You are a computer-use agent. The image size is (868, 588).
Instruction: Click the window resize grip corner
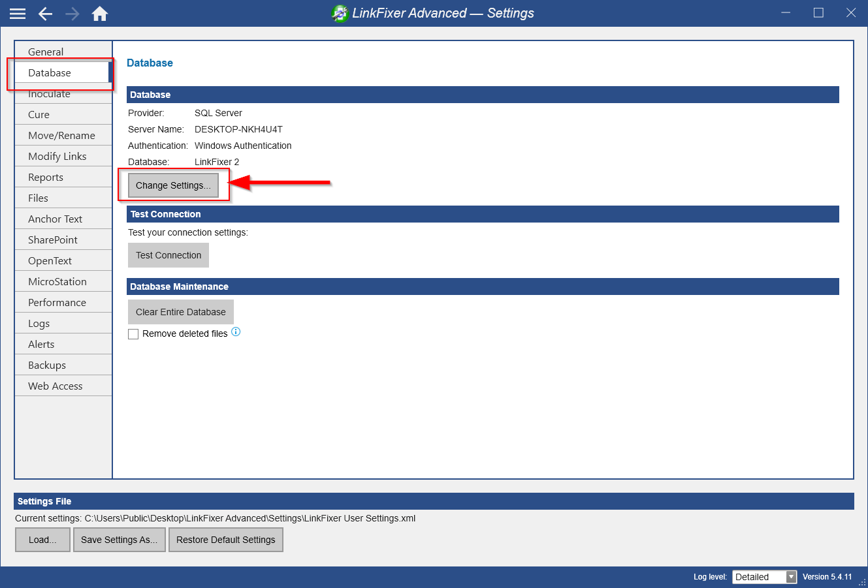862,582
